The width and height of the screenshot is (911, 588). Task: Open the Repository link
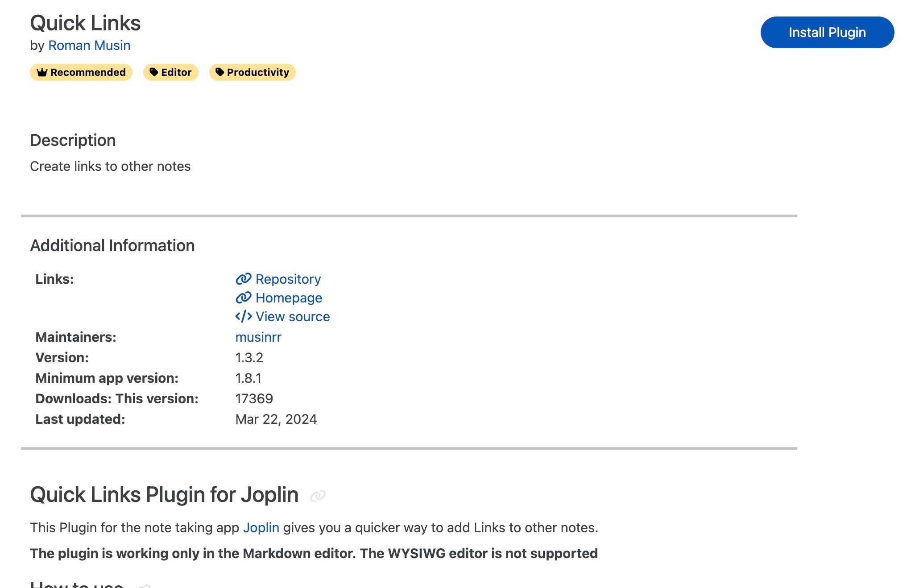pyautogui.click(x=288, y=279)
